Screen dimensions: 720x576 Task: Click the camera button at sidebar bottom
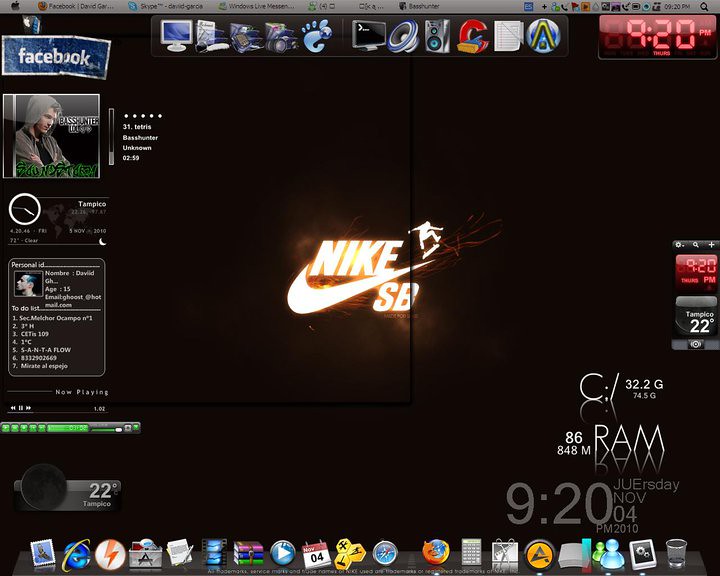[x=696, y=344]
